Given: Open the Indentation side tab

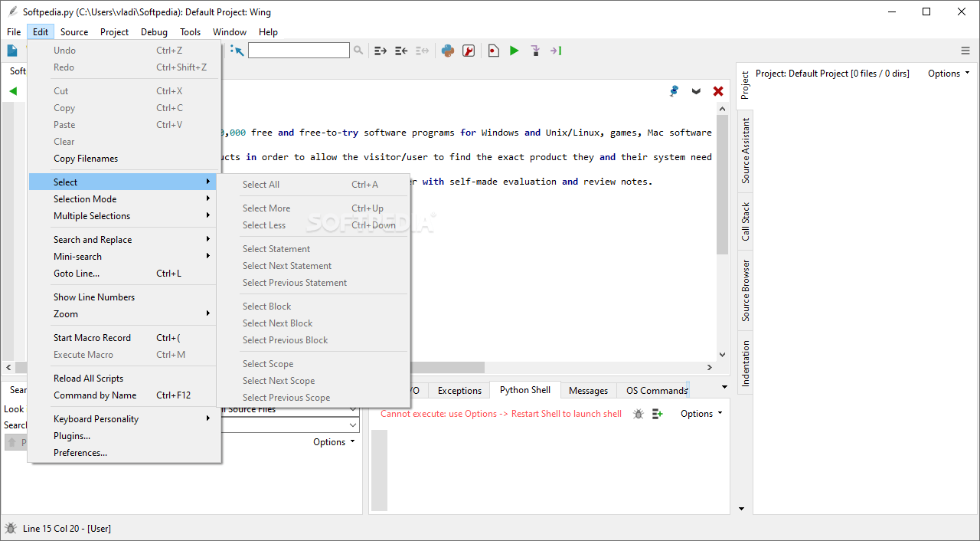Looking at the screenshot, I should tap(745, 363).
